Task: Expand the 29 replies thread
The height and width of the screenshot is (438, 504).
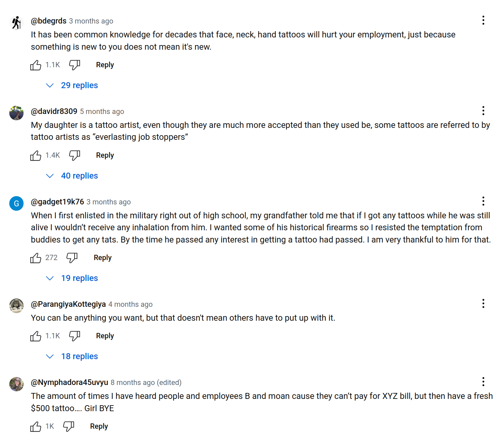Action: coord(79,85)
